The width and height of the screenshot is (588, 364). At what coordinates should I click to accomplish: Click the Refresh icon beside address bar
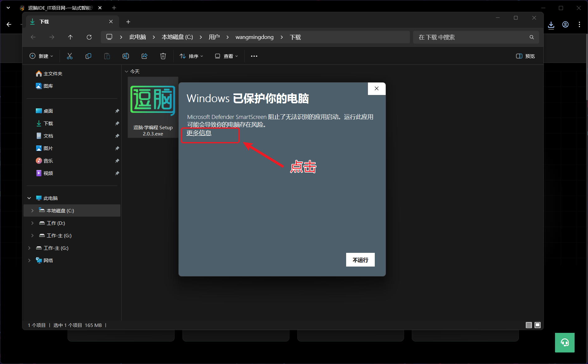tap(89, 37)
